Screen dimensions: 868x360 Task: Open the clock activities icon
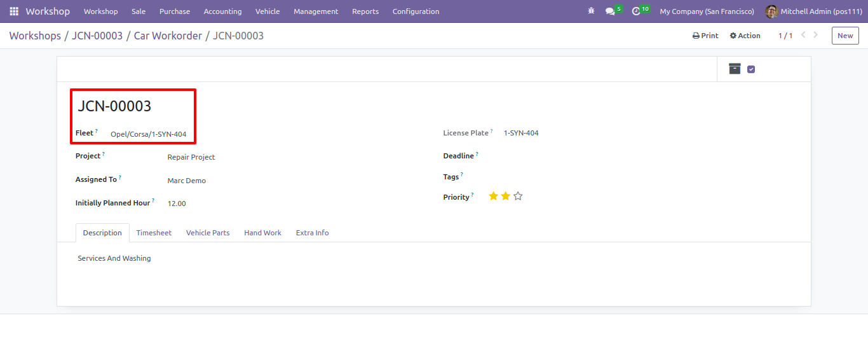pyautogui.click(x=636, y=11)
